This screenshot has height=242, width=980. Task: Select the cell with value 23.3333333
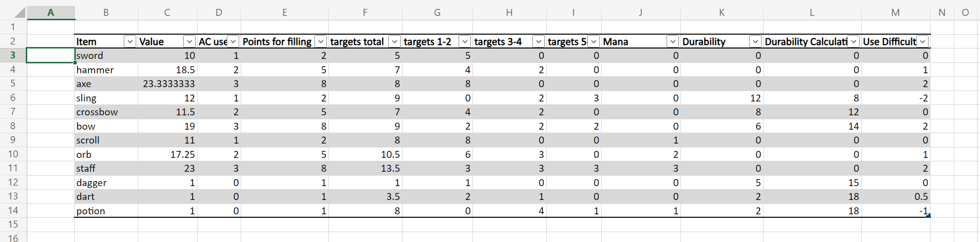coord(167,84)
